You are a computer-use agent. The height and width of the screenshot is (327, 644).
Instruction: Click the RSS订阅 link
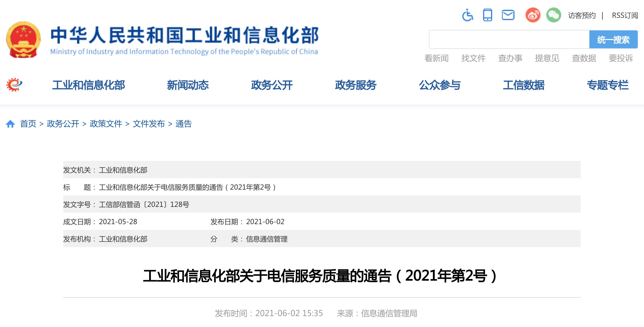[x=625, y=16]
